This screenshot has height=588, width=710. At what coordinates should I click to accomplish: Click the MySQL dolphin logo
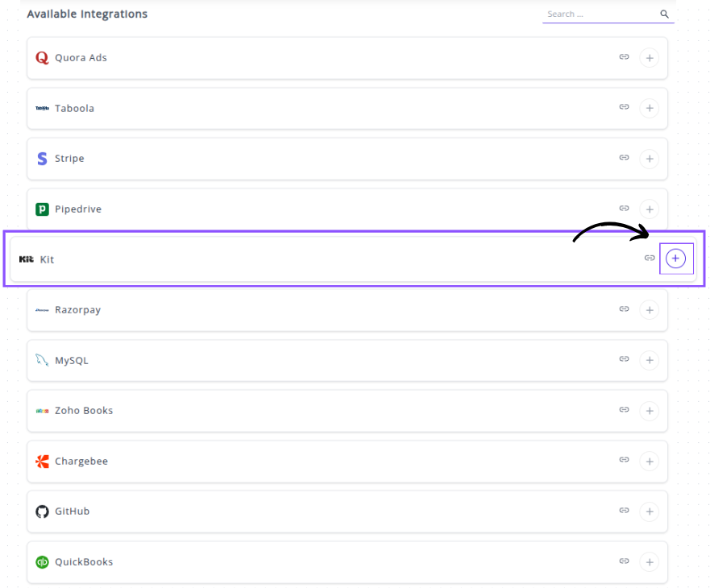click(43, 360)
